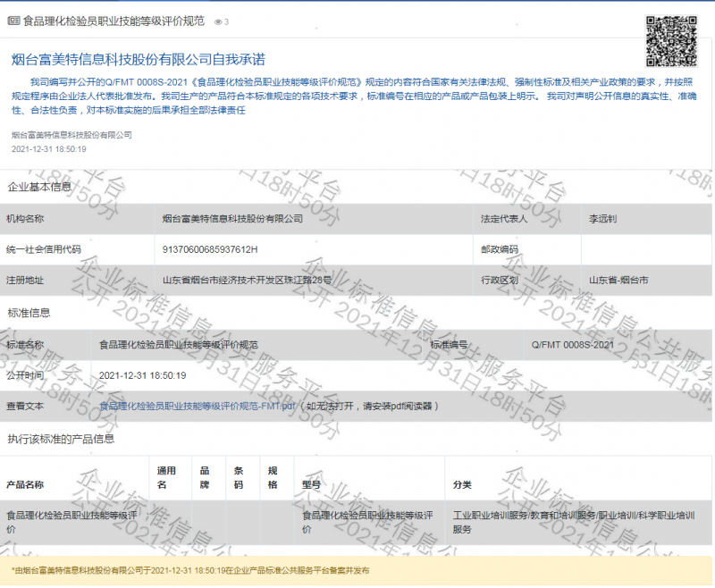
Task: Click the 分类 column header
Action: [462, 484]
